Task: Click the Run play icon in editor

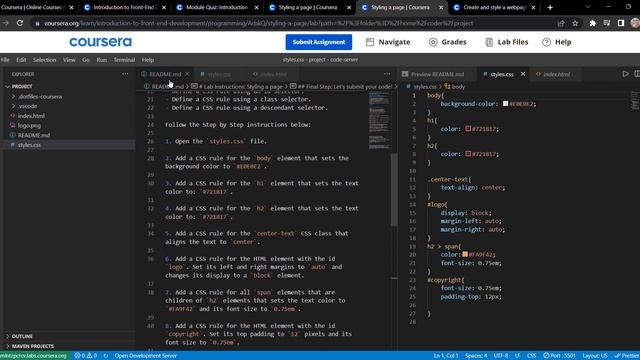Action: 625,74
